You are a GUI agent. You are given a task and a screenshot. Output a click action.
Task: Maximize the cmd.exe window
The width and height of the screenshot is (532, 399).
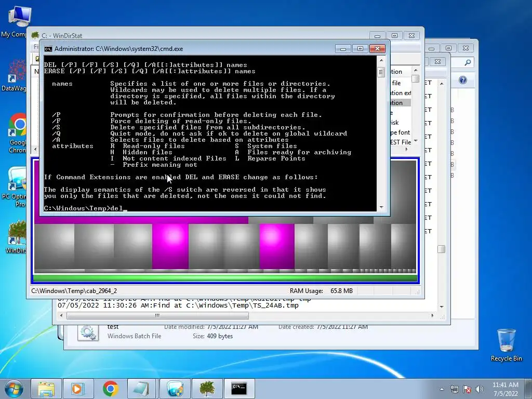point(361,49)
